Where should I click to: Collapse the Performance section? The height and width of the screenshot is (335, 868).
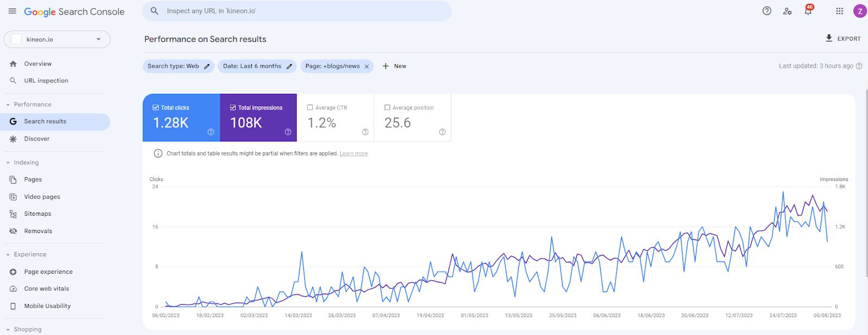coord(8,105)
